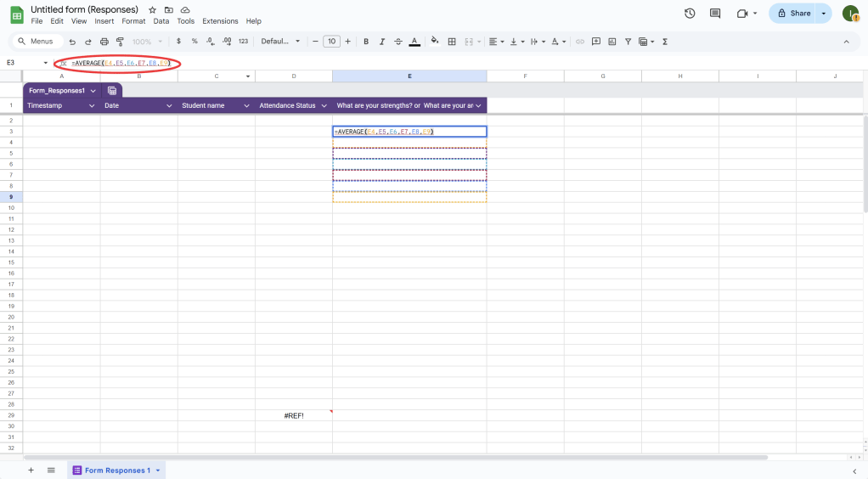Open the fill color picker
This screenshot has height=479, width=868.
pos(435,41)
